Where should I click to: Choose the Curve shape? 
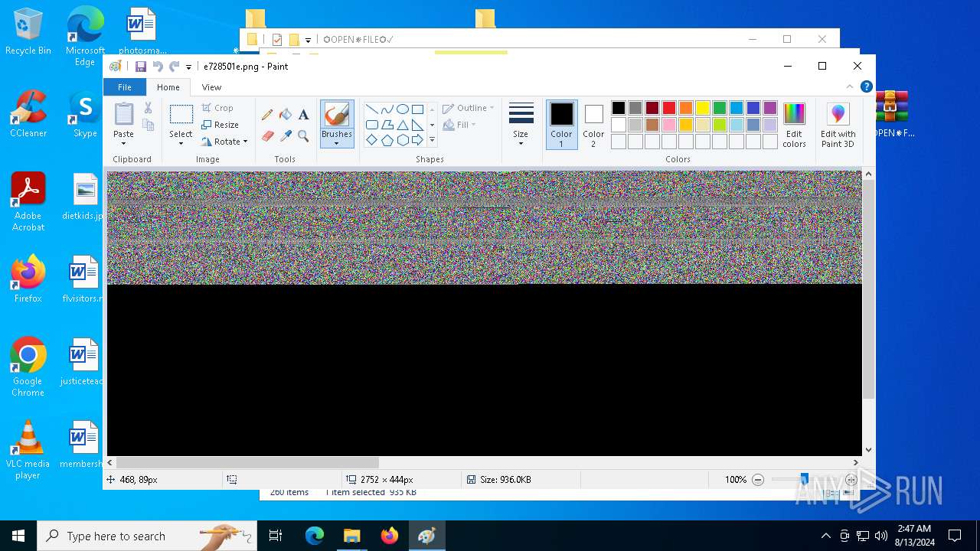pyautogui.click(x=387, y=109)
